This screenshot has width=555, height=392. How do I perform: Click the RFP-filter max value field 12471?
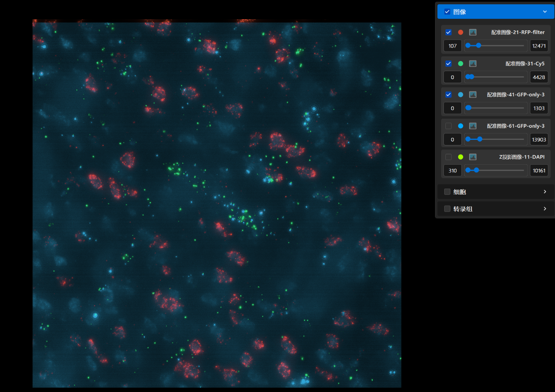539,46
